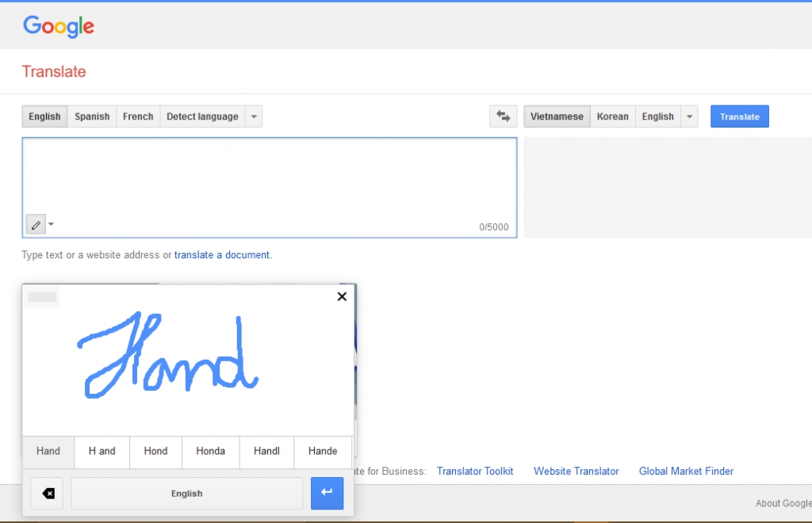Open Website Translator link

pyautogui.click(x=576, y=471)
